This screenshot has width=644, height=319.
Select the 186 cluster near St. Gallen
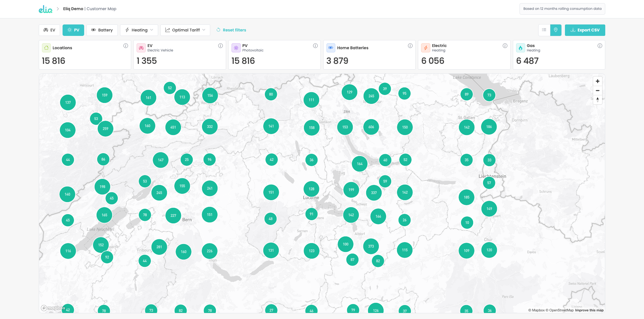pyautogui.click(x=489, y=127)
